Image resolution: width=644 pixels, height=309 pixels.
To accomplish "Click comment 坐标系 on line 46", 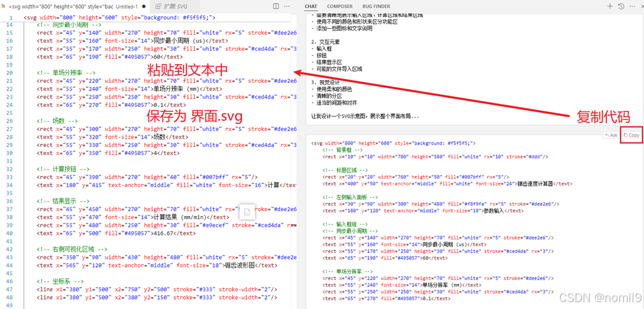I will (60, 281).
